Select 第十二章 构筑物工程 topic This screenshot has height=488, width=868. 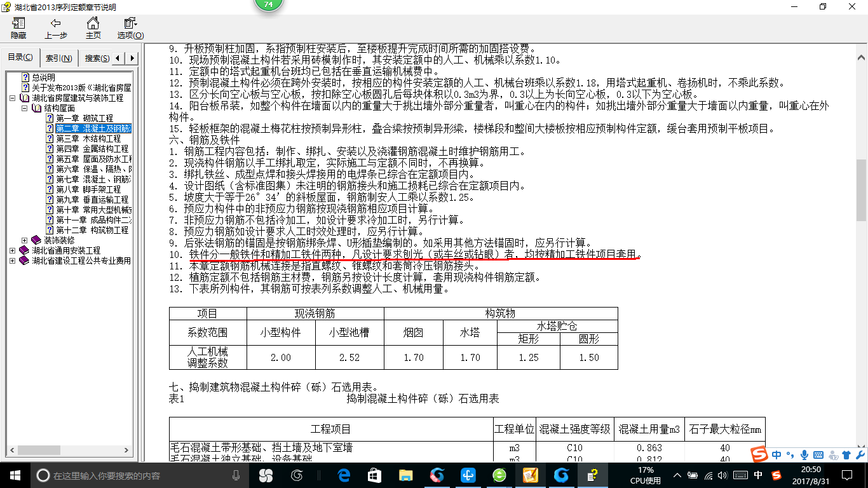[92, 230]
